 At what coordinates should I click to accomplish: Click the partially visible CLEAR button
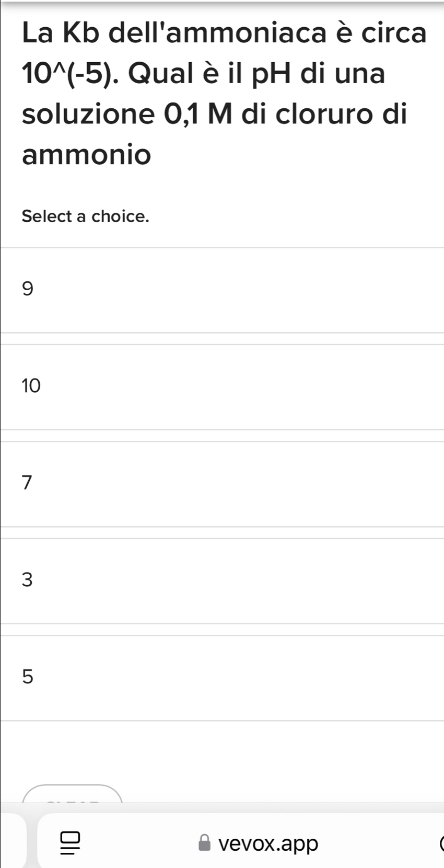(x=72, y=794)
